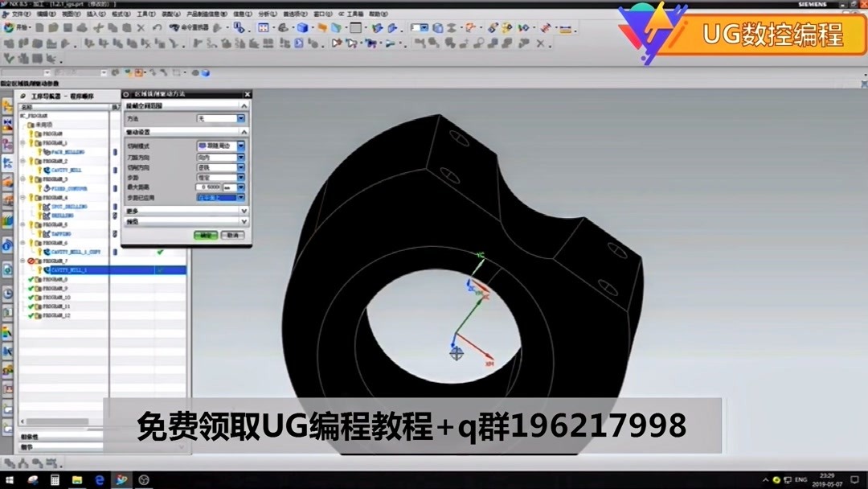Dismiss the dialog with the 取消 button

(x=234, y=235)
